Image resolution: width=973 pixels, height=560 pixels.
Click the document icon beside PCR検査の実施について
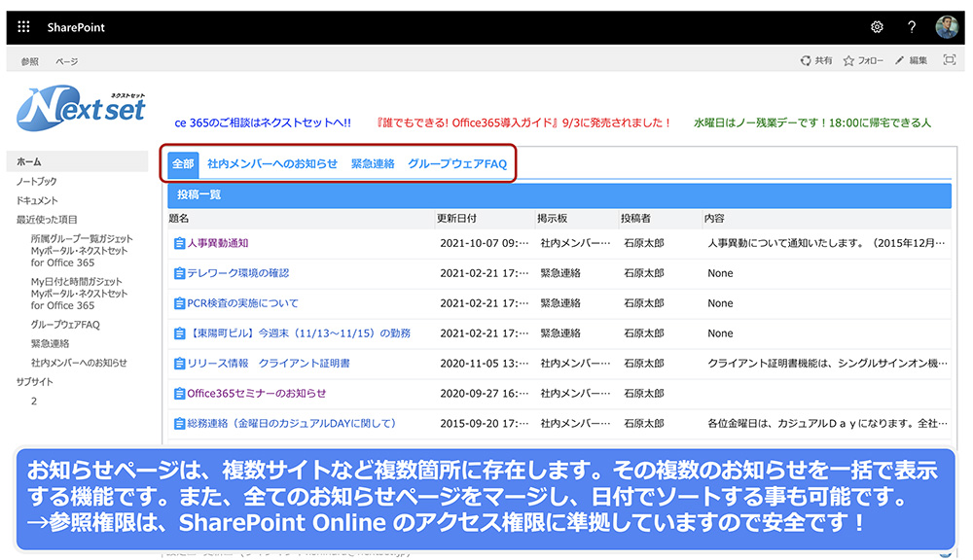tap(179, 303)
